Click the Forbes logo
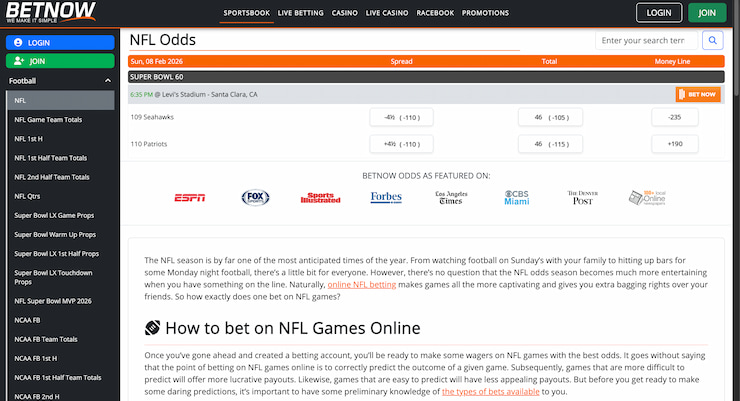 (386, 197)
